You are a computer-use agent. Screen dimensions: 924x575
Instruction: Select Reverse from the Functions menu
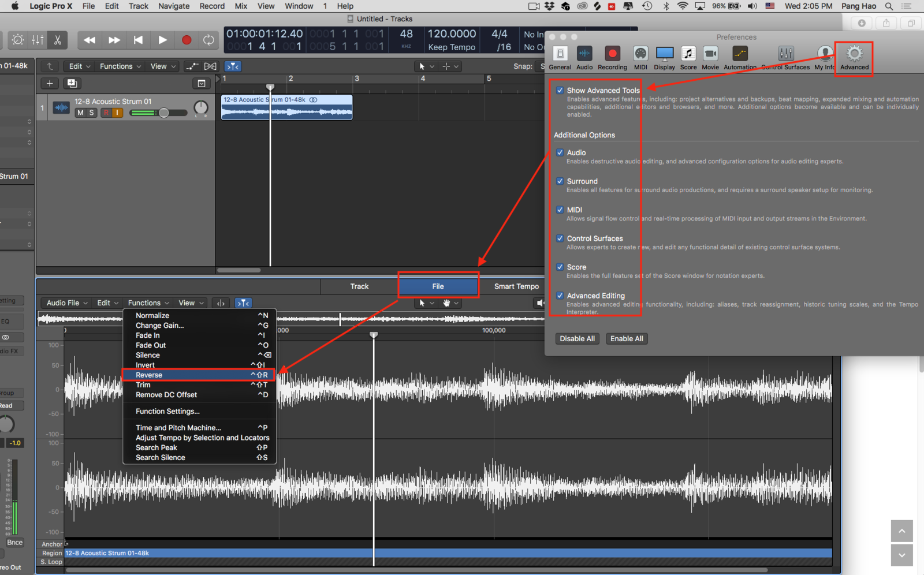tap(199, 375)
